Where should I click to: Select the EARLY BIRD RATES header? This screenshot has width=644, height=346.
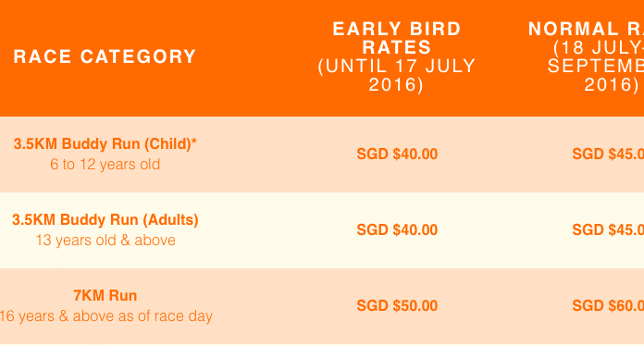point(397,38)
